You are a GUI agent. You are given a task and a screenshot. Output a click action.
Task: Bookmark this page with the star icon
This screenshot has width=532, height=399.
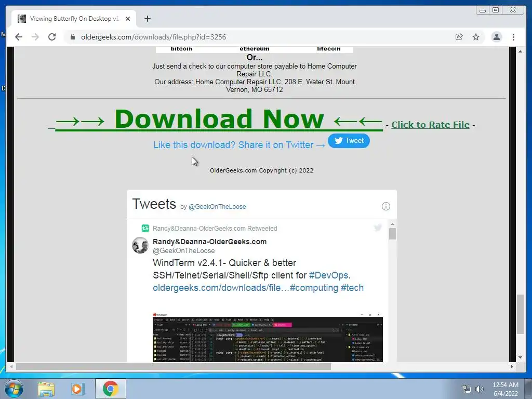(x=476, y=37)
